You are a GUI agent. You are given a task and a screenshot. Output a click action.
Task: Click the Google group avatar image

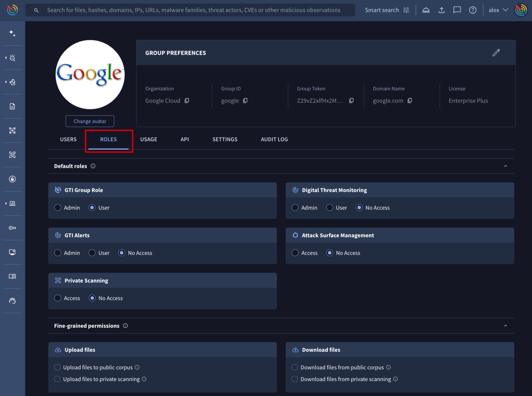[x=90, y=74]
